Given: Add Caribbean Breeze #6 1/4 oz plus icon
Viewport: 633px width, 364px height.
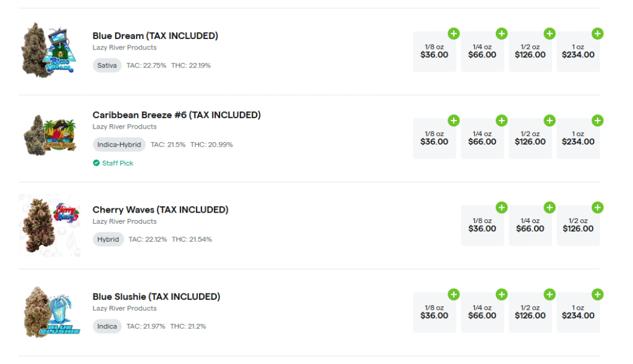Looking at the screenshot, I should (501, 121).
